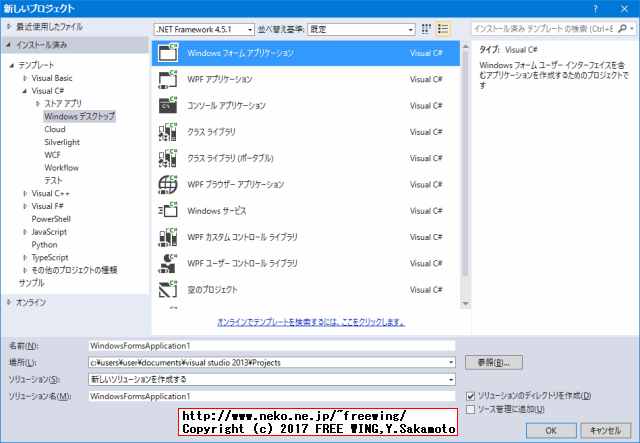Screen dimensions: 640x443
Task: Expand 最近使用したファイル section
Action: pos(9,27)
